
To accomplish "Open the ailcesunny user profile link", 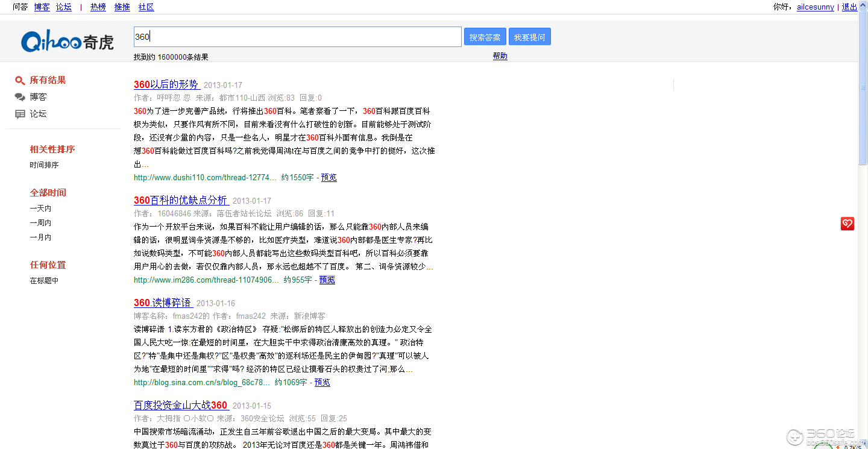I will tap(816, 7).
